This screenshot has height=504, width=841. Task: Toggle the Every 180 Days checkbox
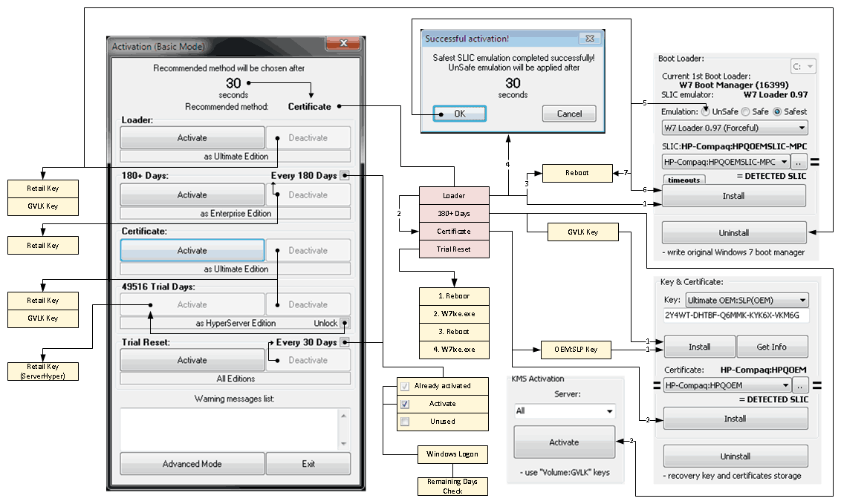(345, 176)
